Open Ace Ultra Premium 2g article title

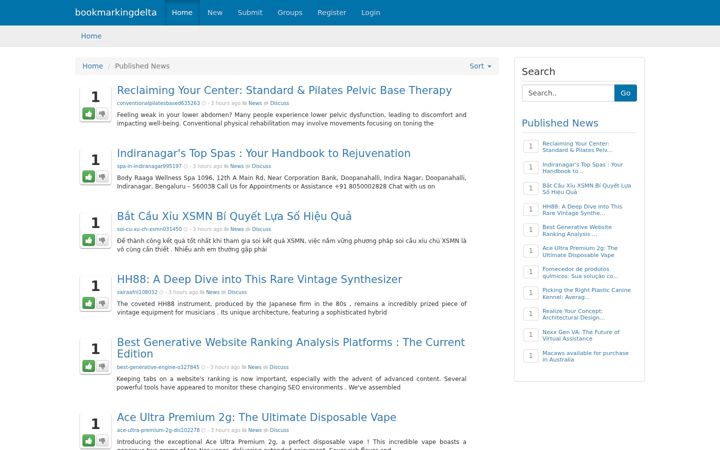pos(256,417)
